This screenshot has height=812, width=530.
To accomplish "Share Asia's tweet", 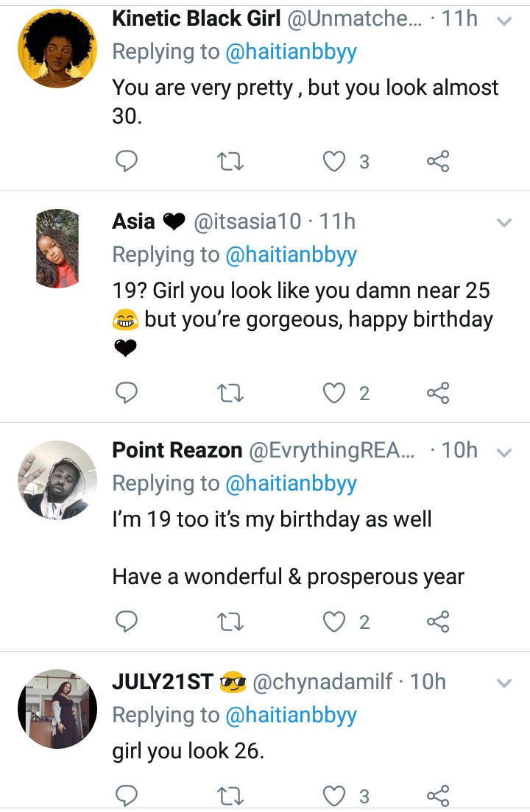I will [438, 393].
